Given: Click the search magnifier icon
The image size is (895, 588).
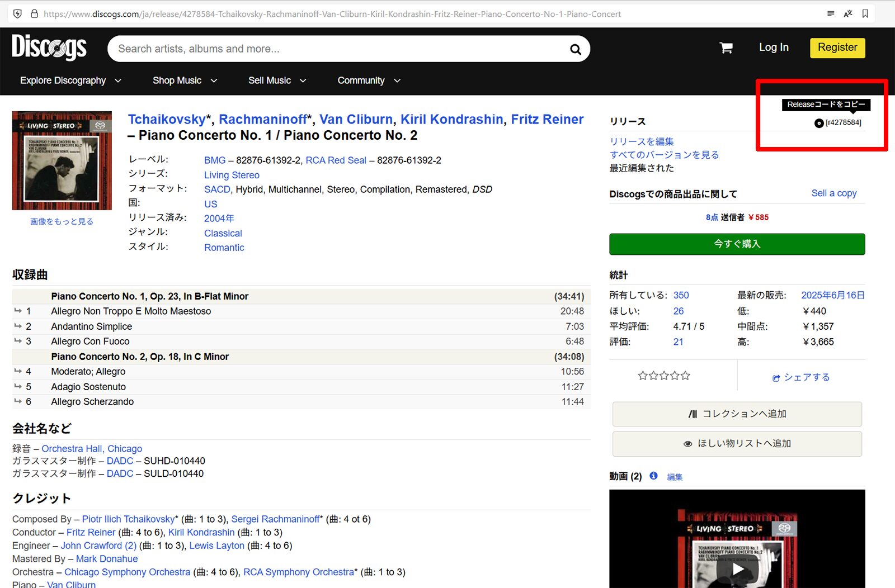Looking at the screenshot, I should pos(575,49).
